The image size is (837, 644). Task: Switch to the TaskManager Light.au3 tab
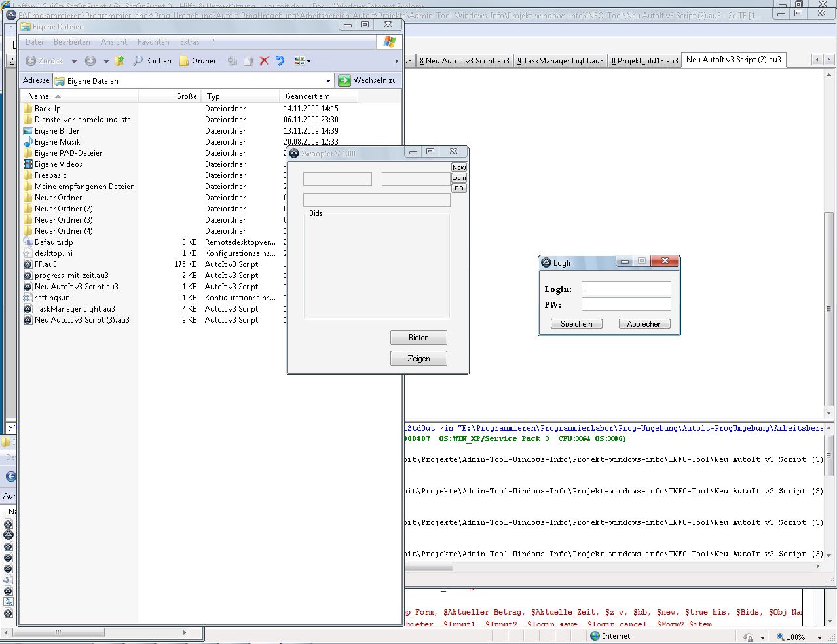pyautogui.click(x=560, y=60)
